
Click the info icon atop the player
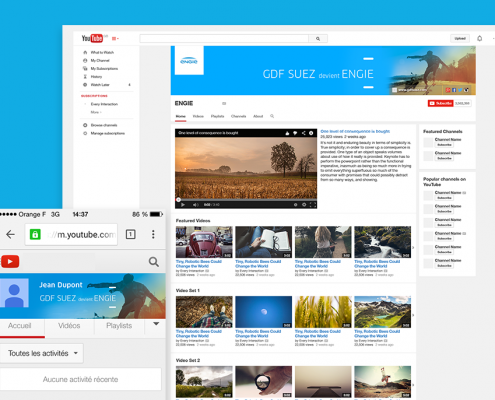point(311,133)
